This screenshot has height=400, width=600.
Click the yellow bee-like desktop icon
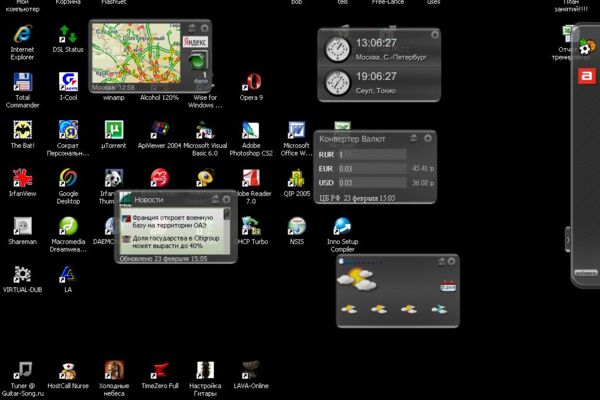click(x=205, y=178)
